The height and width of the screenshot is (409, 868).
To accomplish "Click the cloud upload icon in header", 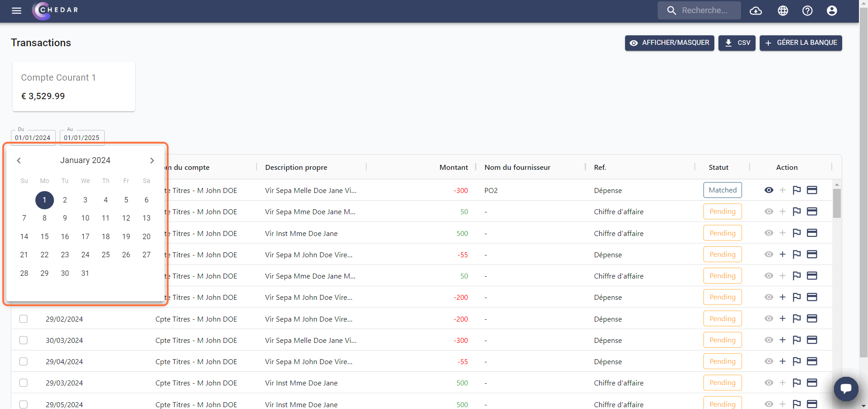I will (x=756, y=10).
